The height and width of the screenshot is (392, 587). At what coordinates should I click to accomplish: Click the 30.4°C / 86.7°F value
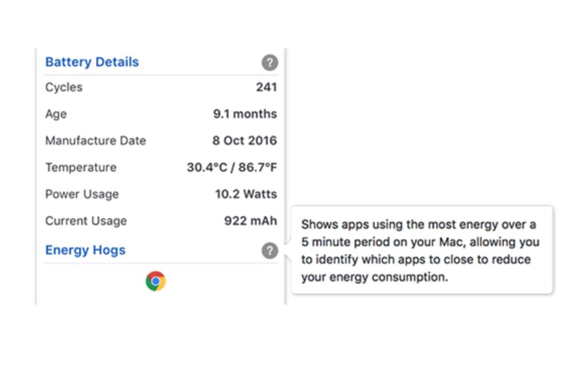[232, 167]
